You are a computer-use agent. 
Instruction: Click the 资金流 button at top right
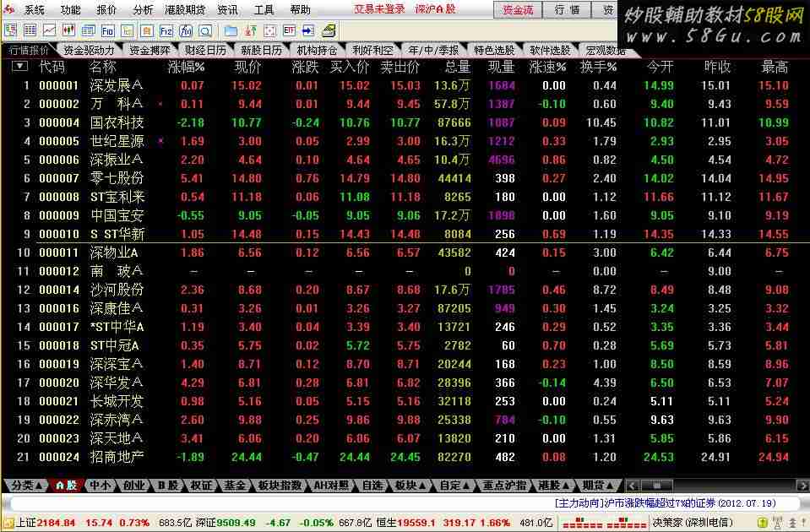(518, 10)
